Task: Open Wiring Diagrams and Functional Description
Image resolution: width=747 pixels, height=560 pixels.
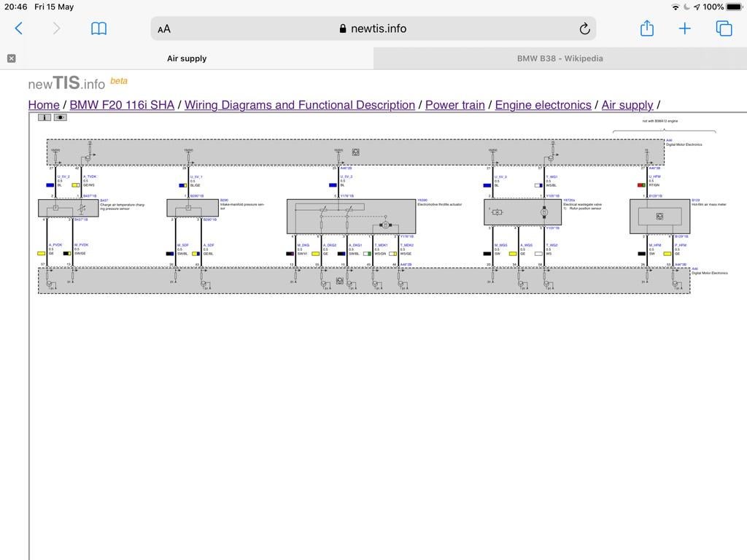Action: (x=301, y=105)
